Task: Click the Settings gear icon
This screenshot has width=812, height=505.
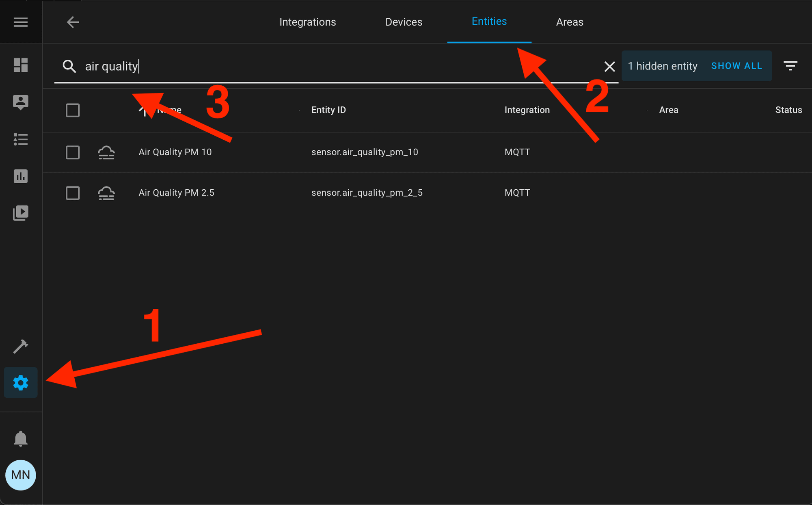Action: 20,382
